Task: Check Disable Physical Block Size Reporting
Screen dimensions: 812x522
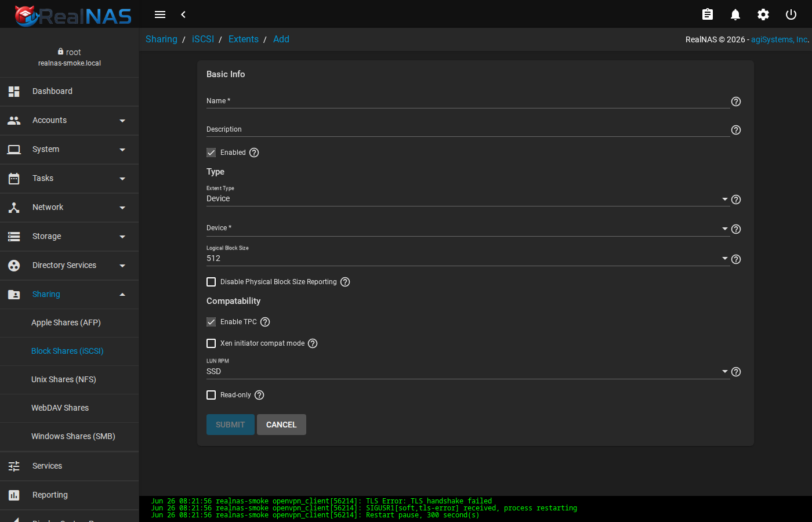Action: pyautogui.click(x=211, y=282)
